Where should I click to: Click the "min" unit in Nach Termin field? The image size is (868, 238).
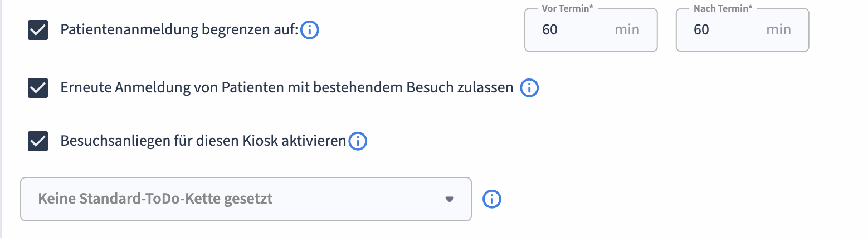(x=778, y=30)
